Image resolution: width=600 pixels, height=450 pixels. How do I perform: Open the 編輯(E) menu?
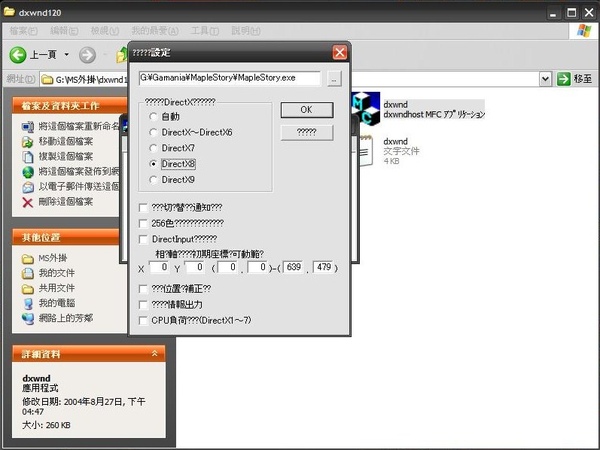coord(64,31)
